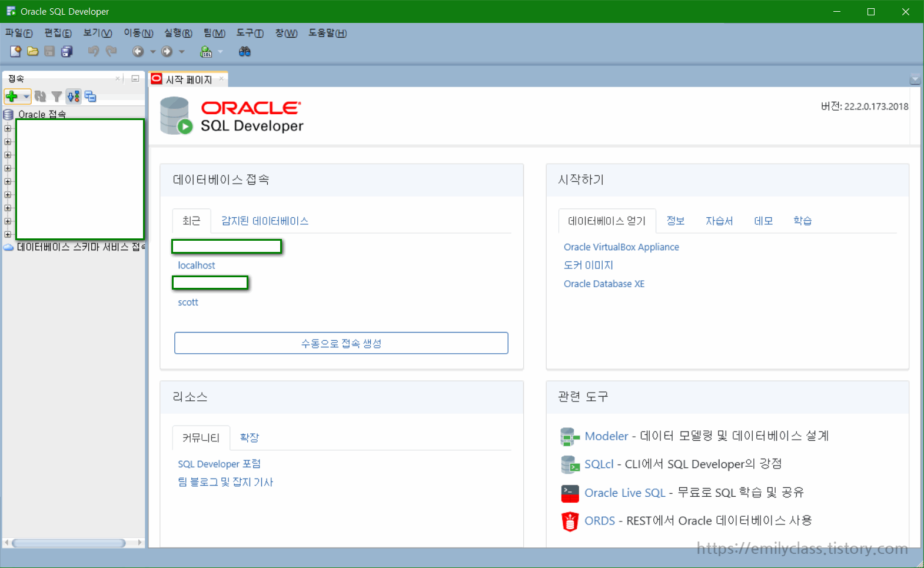Click the connections panel horizontal scrollbar
This screenshot has height=568, width=924.
pos(69,543)
